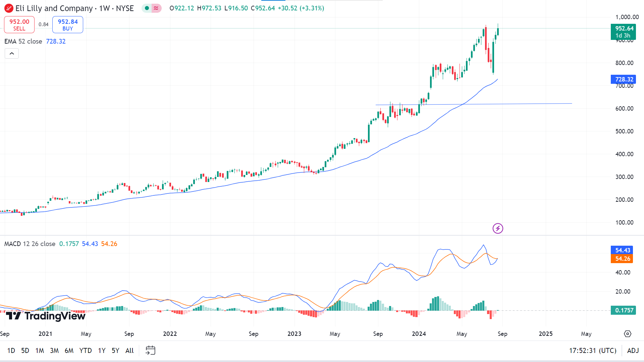This screenshot has width=644, height=362.
Task: Select the 1M time range
Action: [x=40, y=351]
